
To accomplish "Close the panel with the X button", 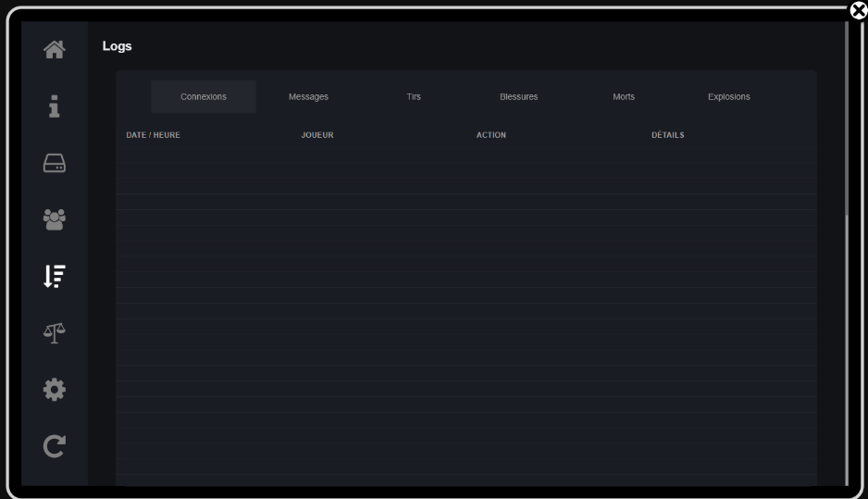I will 858,10.
